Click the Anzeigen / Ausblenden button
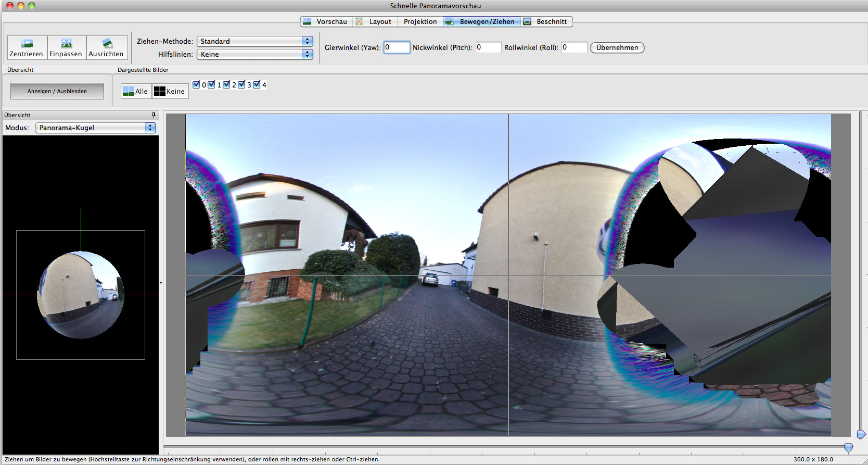The height and width of the screenshot is (465, 868). (57, 91)
